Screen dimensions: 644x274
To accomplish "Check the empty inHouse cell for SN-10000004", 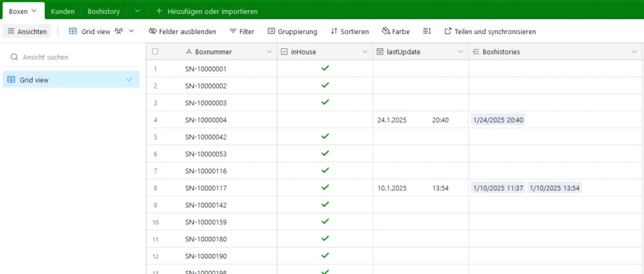I will [325, 120].
